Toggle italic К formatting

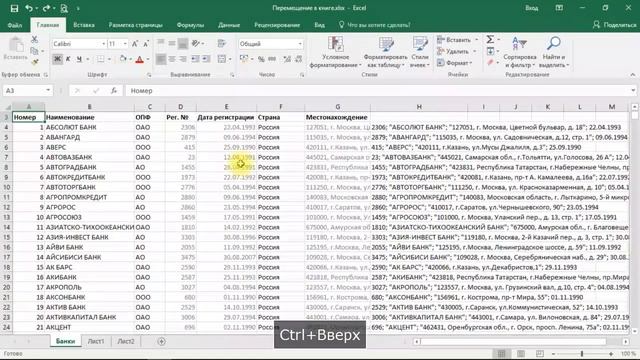click(x=68, y=60)
